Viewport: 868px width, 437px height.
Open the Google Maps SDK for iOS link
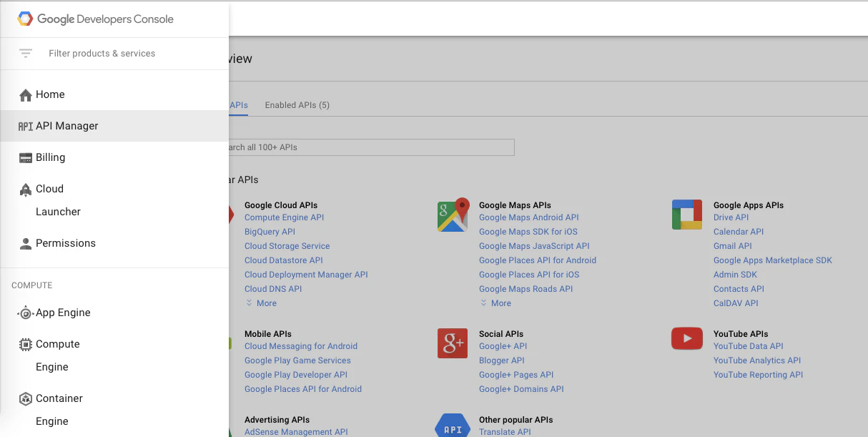tap(528, 232)
